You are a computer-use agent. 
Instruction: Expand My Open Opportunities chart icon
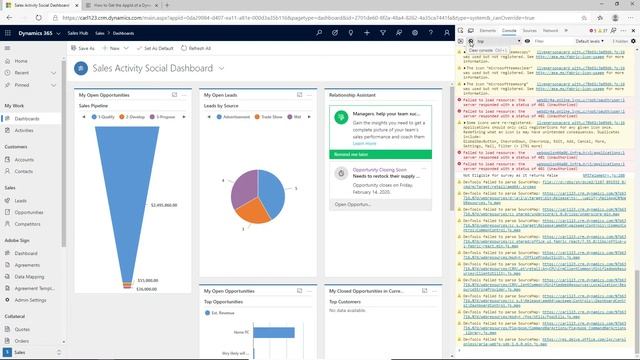click(x=174, y=95)
